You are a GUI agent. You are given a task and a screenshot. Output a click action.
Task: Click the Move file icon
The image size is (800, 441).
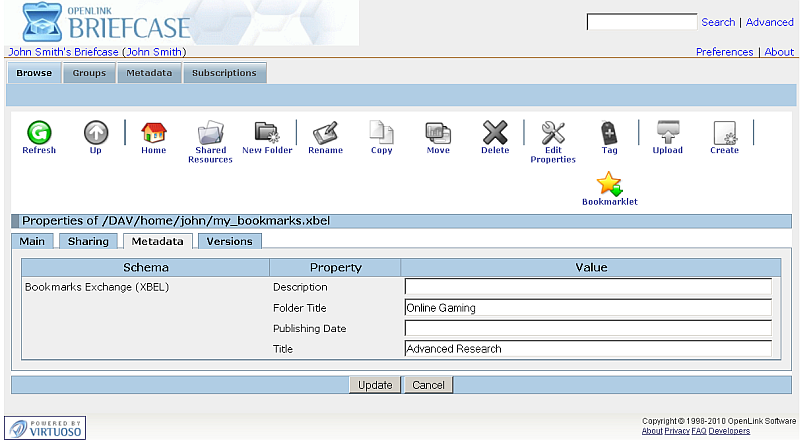tap(438, 133)
